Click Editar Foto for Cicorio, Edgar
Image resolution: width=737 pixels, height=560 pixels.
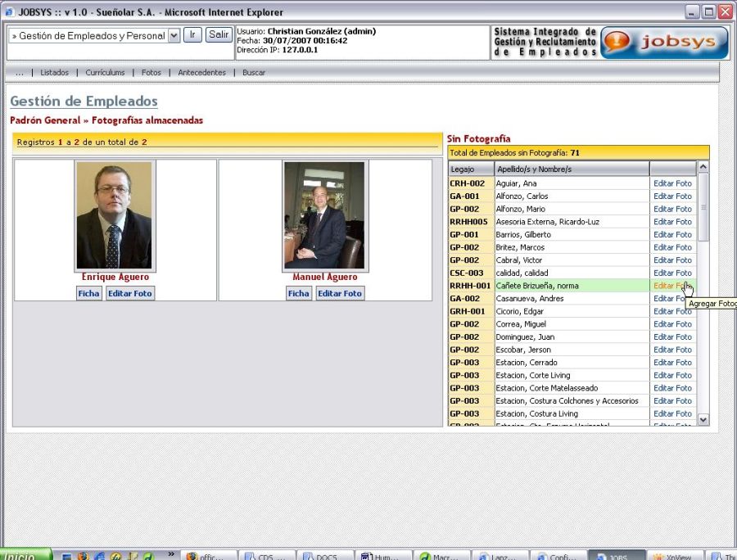click(x=672, y=311)
